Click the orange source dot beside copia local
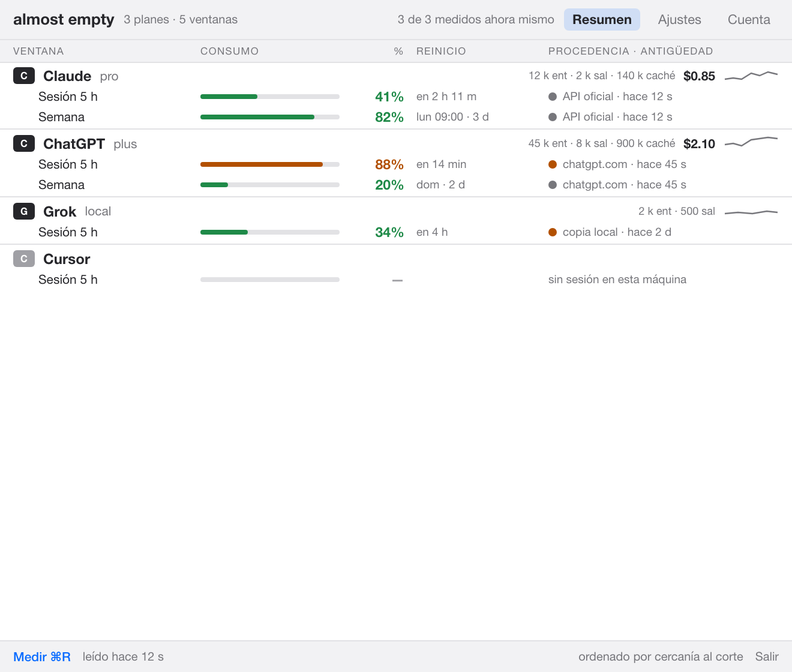The height and width of the screenshot is (672, 792). (x=553, y=232)
